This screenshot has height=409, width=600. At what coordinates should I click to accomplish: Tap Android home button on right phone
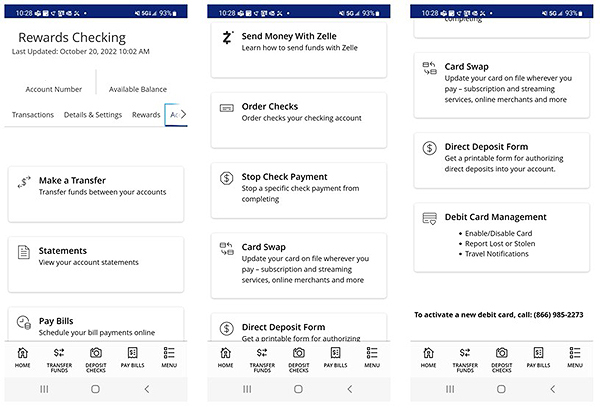pos(501,389)
